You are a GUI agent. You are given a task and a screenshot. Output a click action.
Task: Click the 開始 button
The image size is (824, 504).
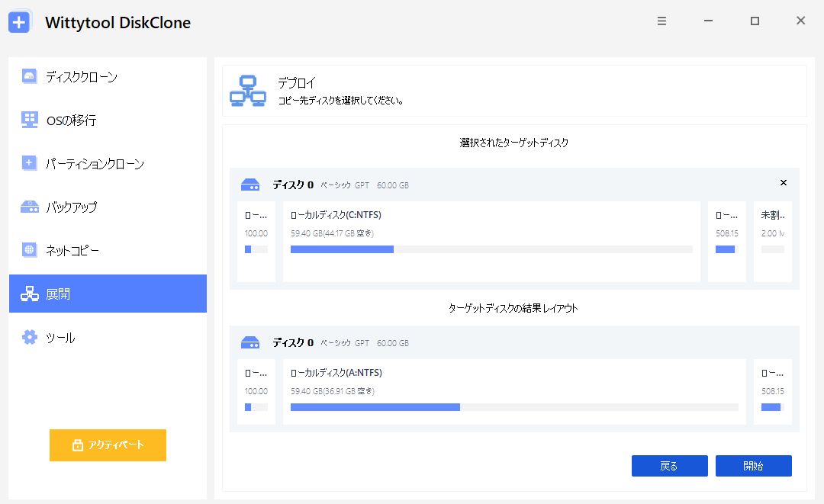[x=754, y=466]
